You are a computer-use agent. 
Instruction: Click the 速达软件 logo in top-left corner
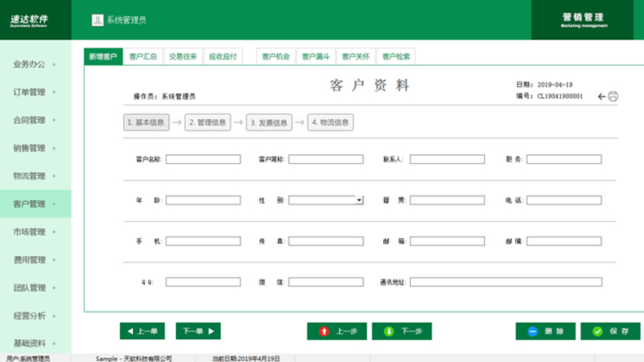coord(29,19)
